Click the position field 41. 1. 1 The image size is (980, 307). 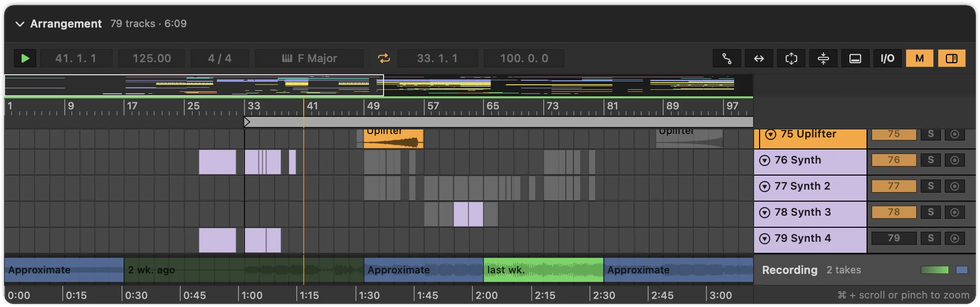(76, 58)
